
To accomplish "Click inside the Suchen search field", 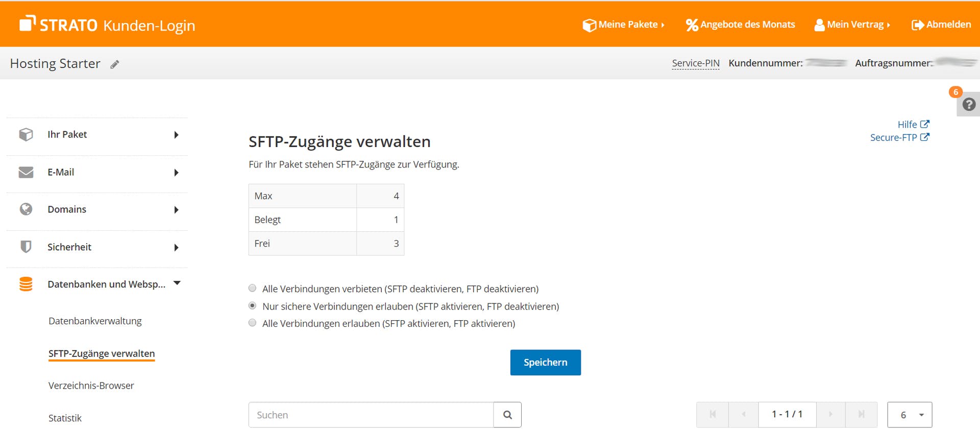I will point(371,415).
